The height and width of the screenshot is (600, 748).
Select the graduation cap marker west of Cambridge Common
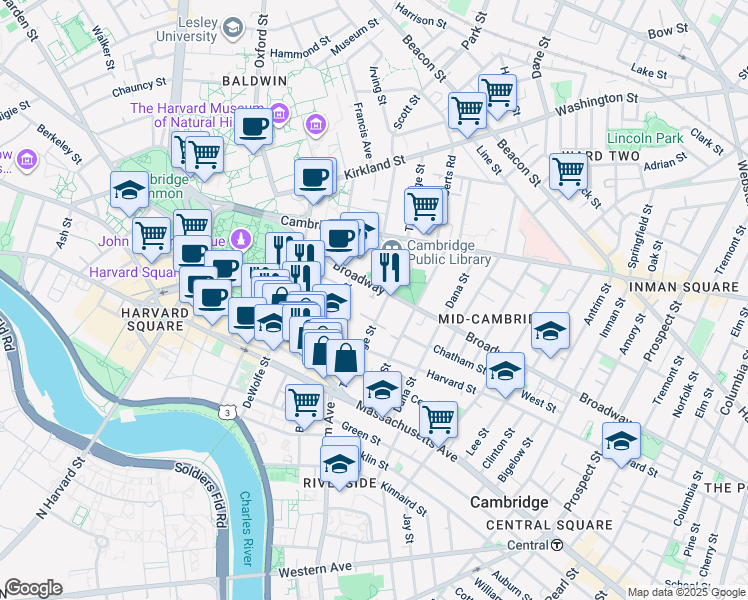click(129, 191)
